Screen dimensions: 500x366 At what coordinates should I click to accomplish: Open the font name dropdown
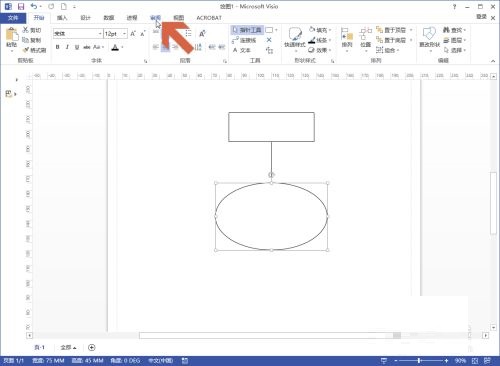point(100,34)
